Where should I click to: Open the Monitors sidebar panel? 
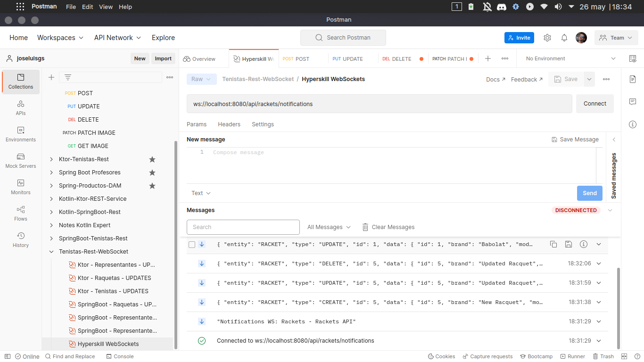coord(21,187)
